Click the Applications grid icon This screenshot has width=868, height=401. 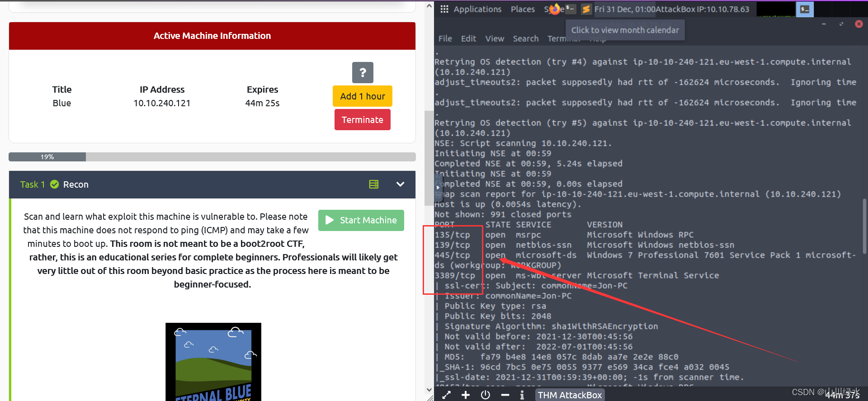coord(444,9)
